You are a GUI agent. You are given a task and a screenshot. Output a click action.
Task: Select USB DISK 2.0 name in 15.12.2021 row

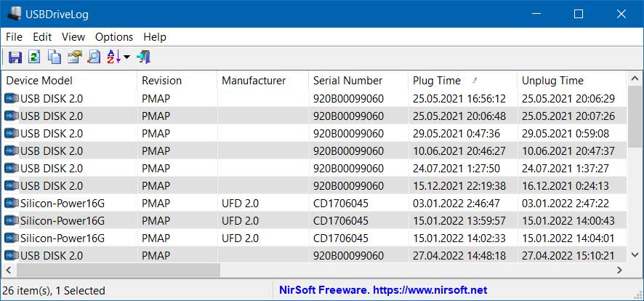(52, 186)
